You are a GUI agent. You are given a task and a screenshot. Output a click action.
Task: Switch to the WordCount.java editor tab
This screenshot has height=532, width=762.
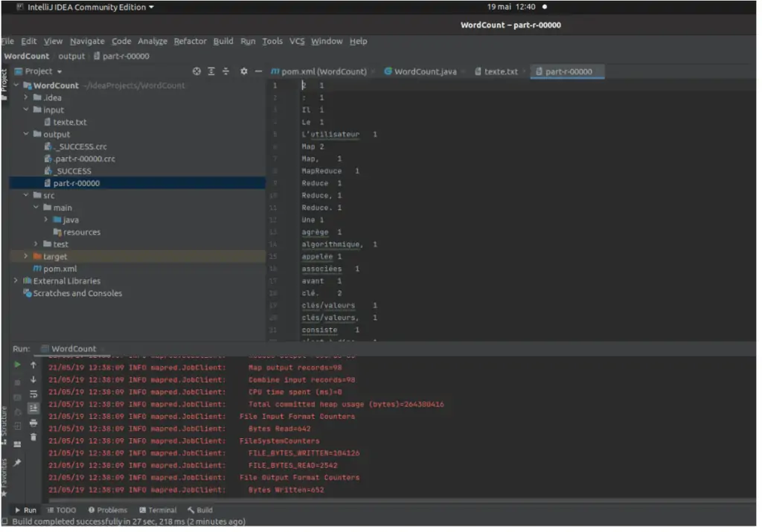[425, 71]
